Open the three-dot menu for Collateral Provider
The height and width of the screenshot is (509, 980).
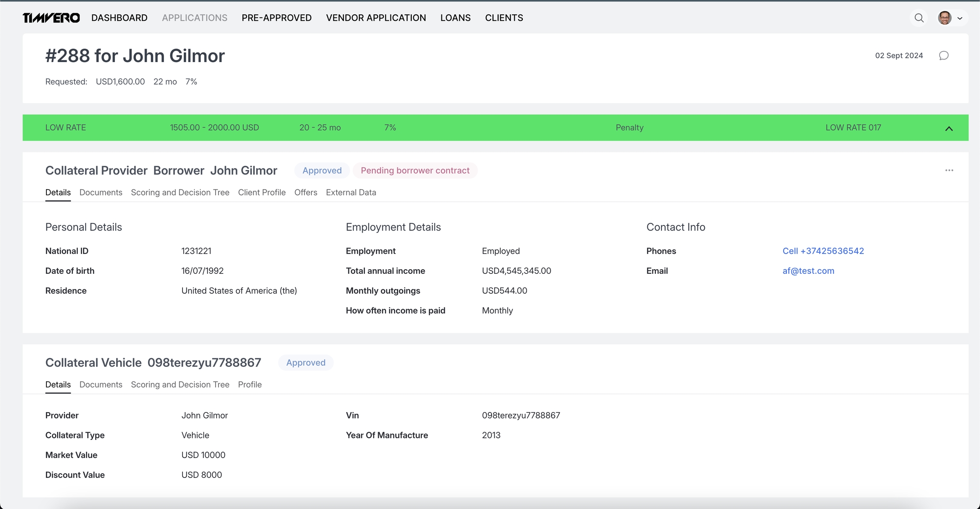949,171
